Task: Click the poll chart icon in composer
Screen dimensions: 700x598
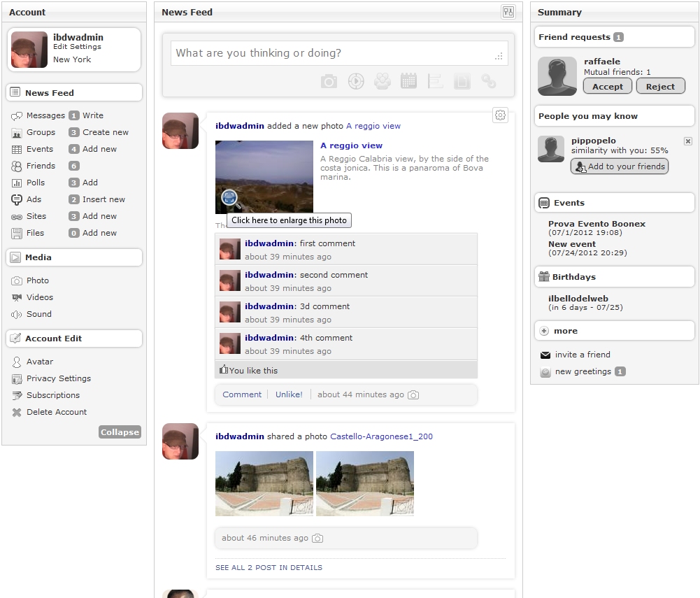Action: coord(435,82)
